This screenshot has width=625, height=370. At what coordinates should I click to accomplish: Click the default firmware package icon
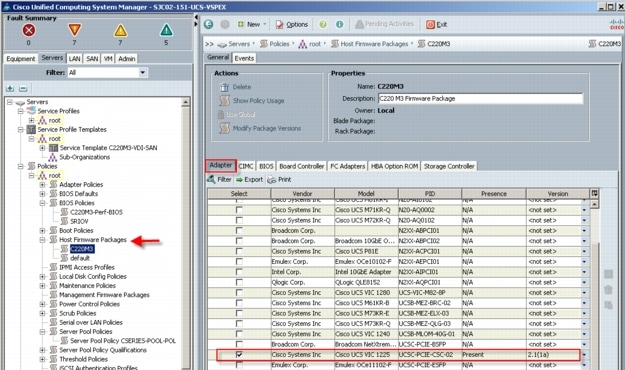point(64,258)
